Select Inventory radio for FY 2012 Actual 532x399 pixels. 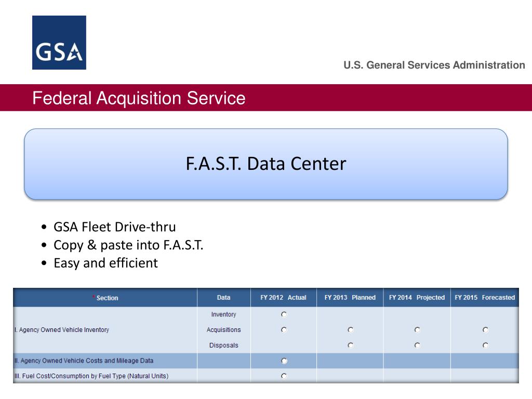point(284,314)
